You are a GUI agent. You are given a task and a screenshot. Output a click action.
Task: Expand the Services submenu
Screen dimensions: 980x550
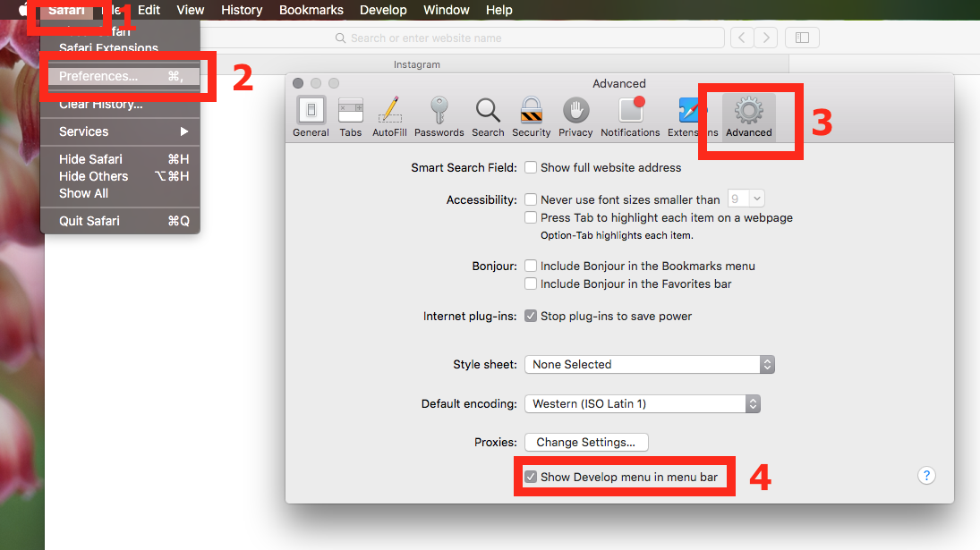[x=120, y=131]
